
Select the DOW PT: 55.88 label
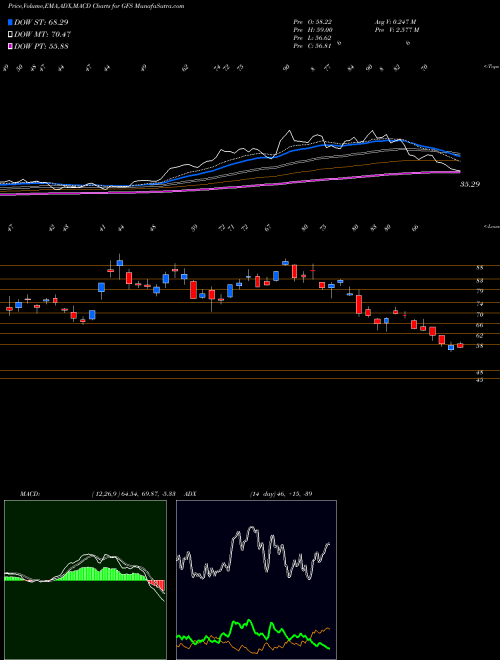pos(41,46)
